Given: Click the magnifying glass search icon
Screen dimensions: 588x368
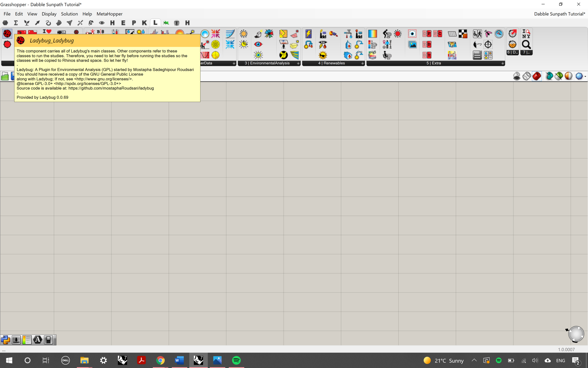Looking at the screenshot, I should [x=526, y=44].
